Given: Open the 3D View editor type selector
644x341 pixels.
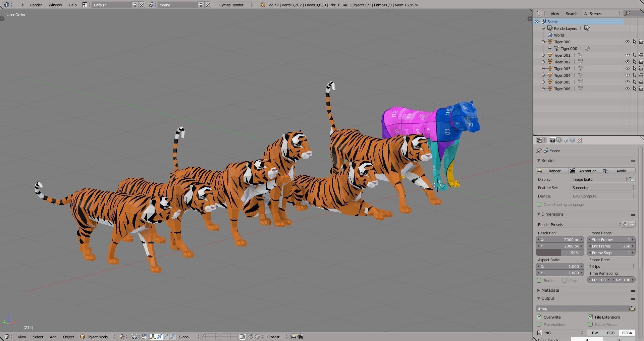Looking at the screenshot, I should tap(8, 337).
